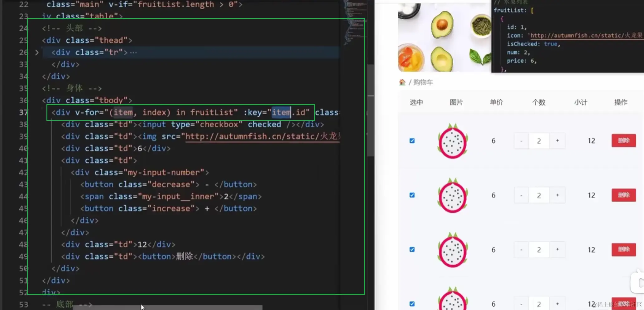
Task: Click "fruitList: [" in the data snippet
Action: 513,10
